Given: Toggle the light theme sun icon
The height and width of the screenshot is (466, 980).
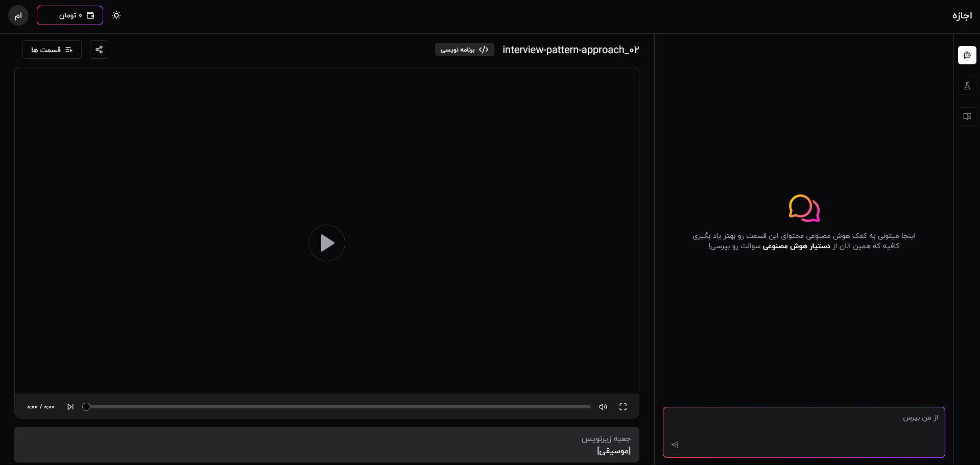Looking at the screenshot, I should [116, 15].
